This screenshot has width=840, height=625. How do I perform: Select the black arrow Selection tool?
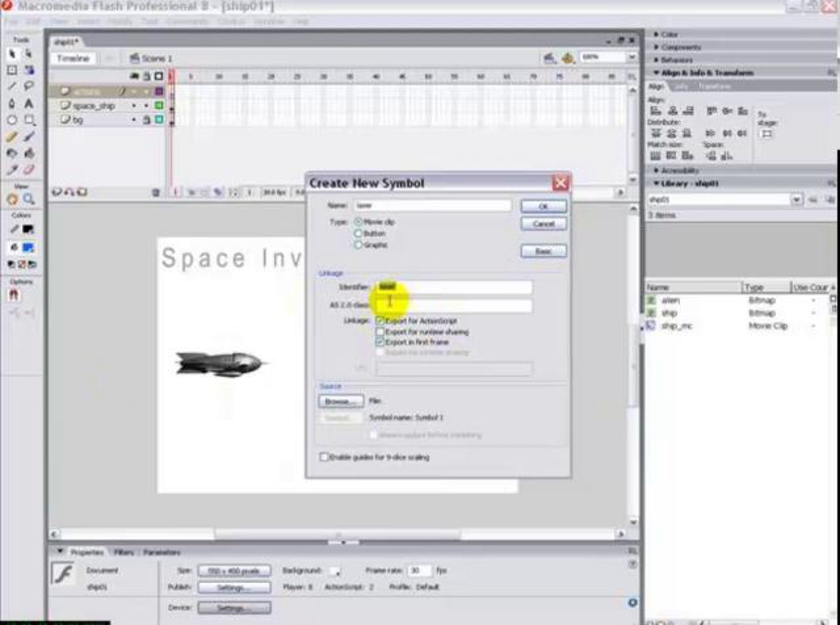[x=12, y=54]
